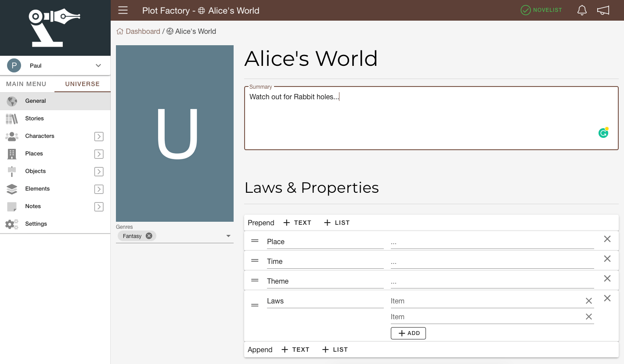Open the hamburger navigation menu
The width and height of the screenshot is (624, 364).
(123, 10)
